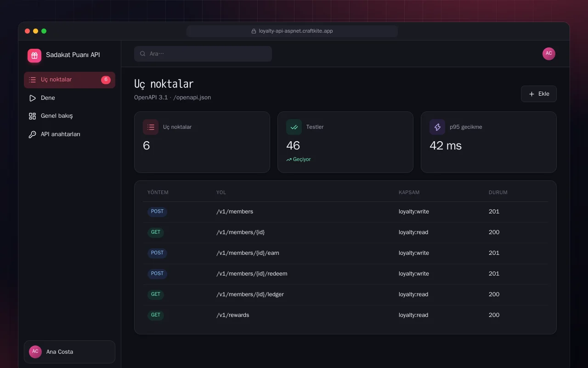
Task: Click the magnifier icon in the search bar
Action: [143, 54]
